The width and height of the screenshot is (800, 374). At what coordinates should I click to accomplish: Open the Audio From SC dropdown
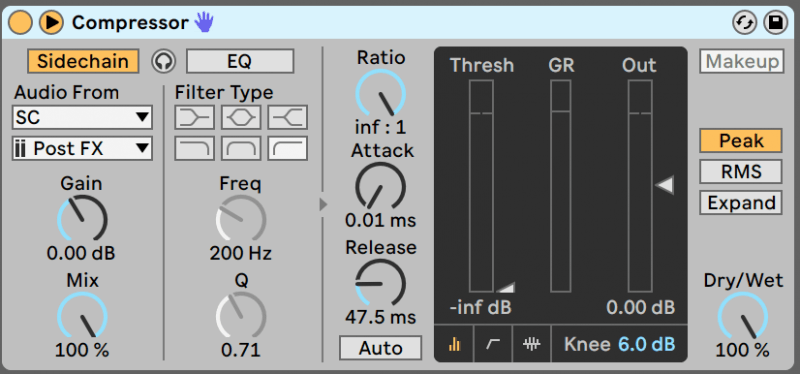(x=82, y=118)
